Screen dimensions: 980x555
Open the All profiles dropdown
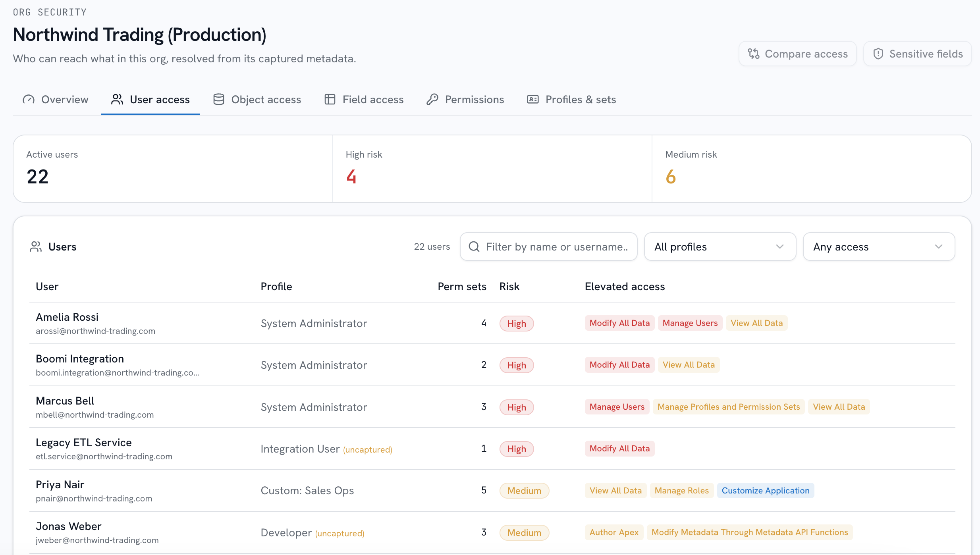tap(720, 247)
